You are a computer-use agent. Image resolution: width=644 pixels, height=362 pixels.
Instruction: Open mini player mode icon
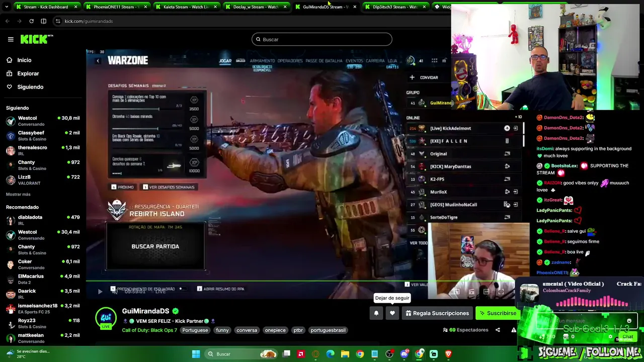(457, 291)
